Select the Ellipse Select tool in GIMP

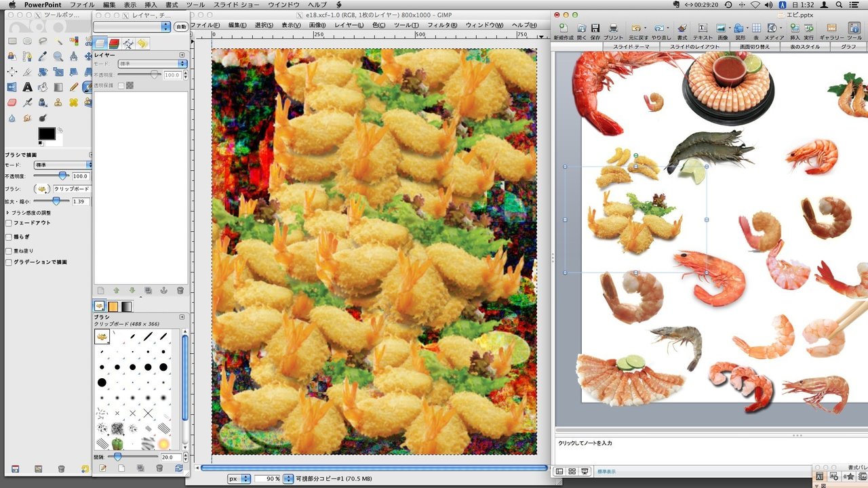[x=28, y=41]
